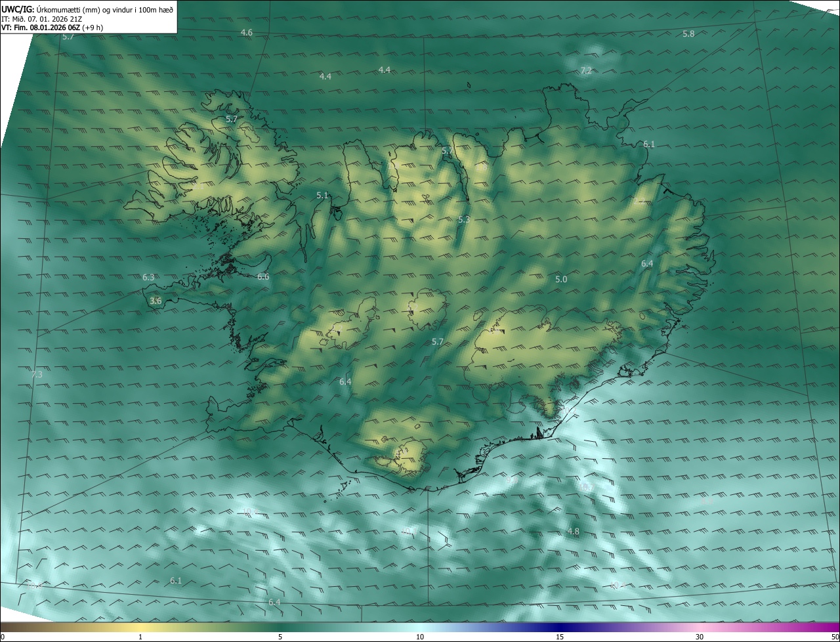Click the colour scale label 30
The width and height of the screenshot is (840, 642).
pyautogui.click(x=700, y=637)
